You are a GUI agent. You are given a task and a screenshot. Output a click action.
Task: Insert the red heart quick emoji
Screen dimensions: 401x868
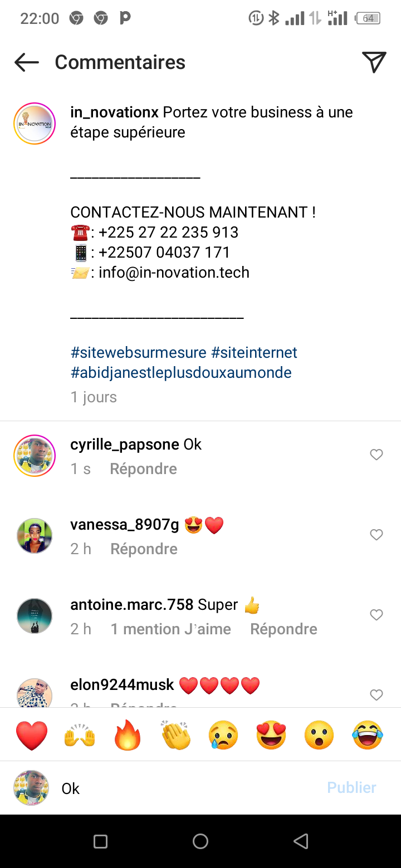click(x=32, y=735)
